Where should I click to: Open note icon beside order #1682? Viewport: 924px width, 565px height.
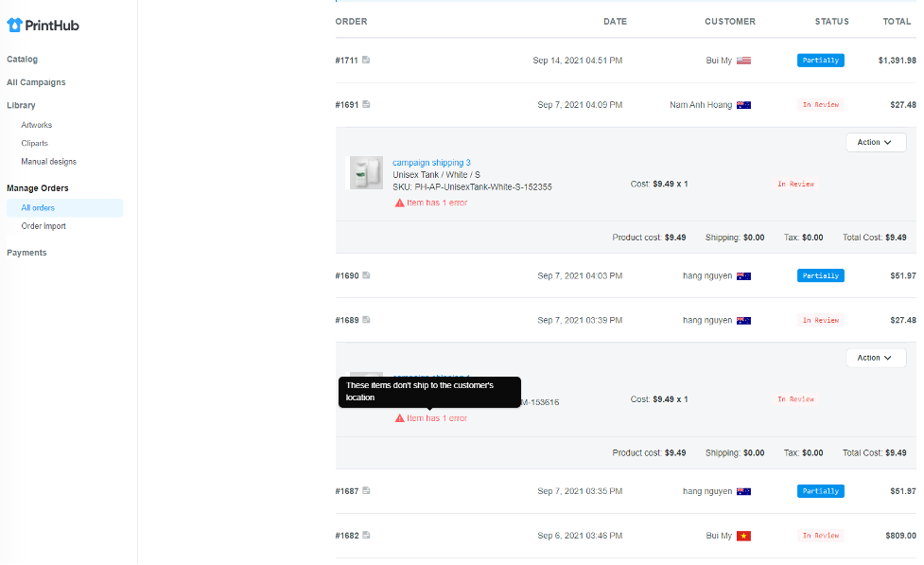366,535
